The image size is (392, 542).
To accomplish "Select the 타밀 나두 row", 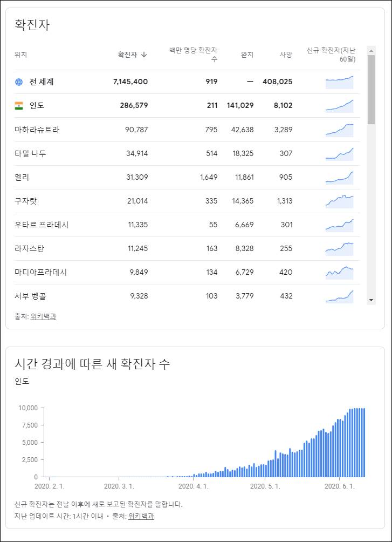I will pyautogui.click(x=187, y=153).
